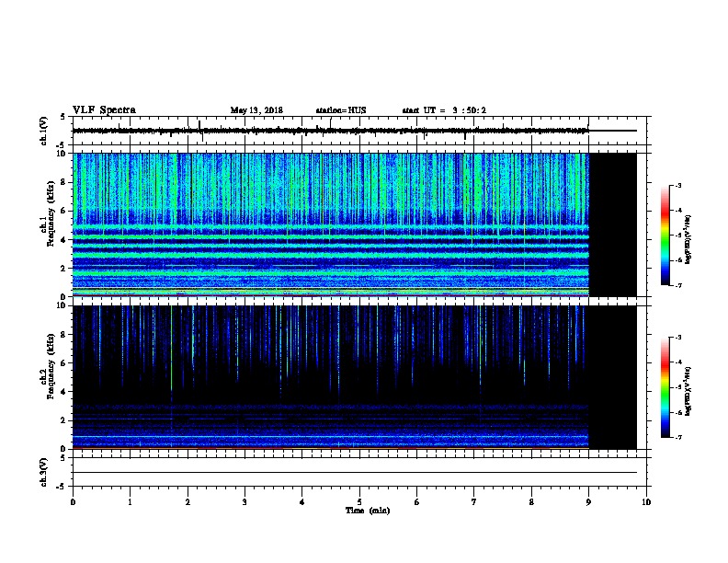
Task: Click the 'ch.3(V)' axis label
Action: pyautogui.click(x=44, y=472)
